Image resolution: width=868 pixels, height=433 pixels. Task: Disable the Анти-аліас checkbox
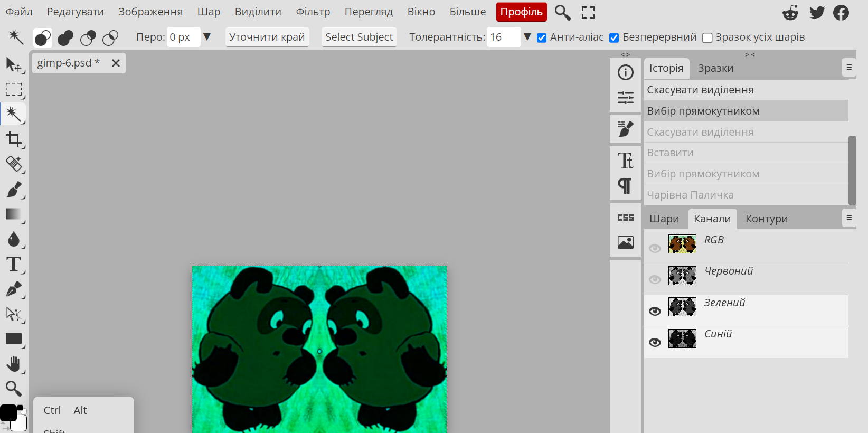[542, 37]
